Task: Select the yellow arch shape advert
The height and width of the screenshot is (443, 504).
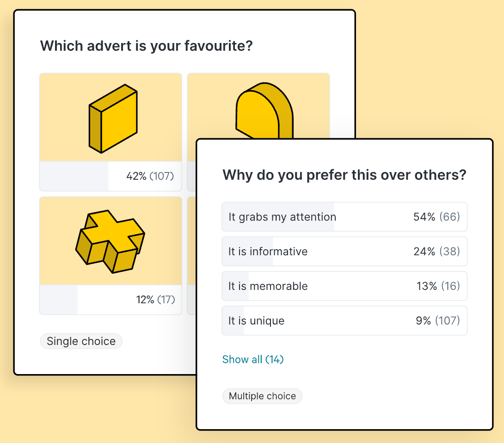Action: tap(264, 111)
